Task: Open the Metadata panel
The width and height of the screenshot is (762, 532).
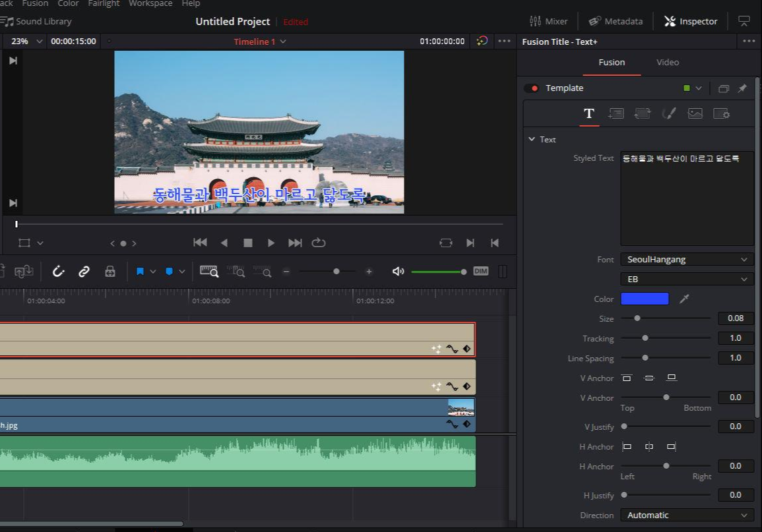Action: pyautogui.click(x=616, y=21)
